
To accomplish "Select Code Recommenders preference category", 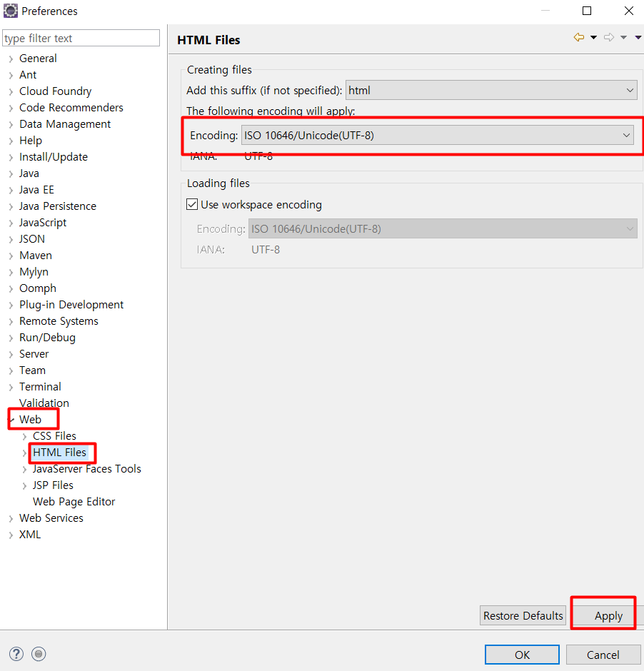I will 71,107.
